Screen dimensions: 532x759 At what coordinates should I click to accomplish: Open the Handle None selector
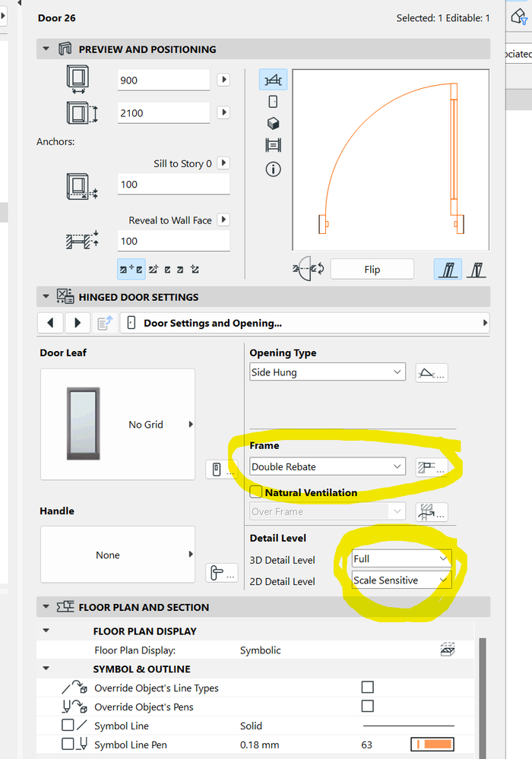tap(118, 555)
